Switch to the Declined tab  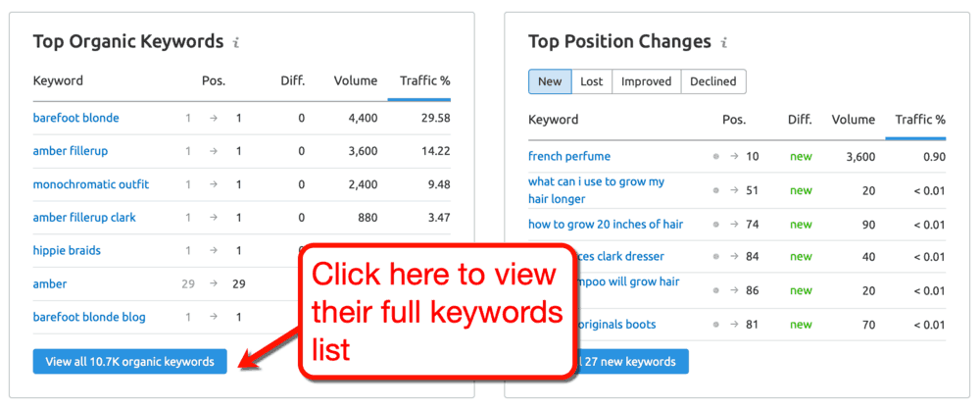713,81
